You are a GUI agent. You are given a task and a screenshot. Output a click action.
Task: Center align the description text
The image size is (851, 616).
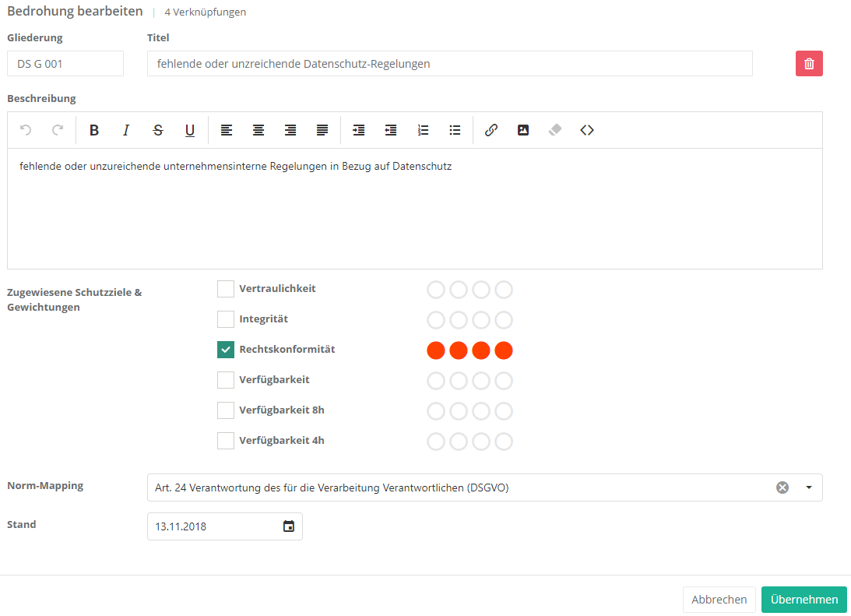(258, 130)
